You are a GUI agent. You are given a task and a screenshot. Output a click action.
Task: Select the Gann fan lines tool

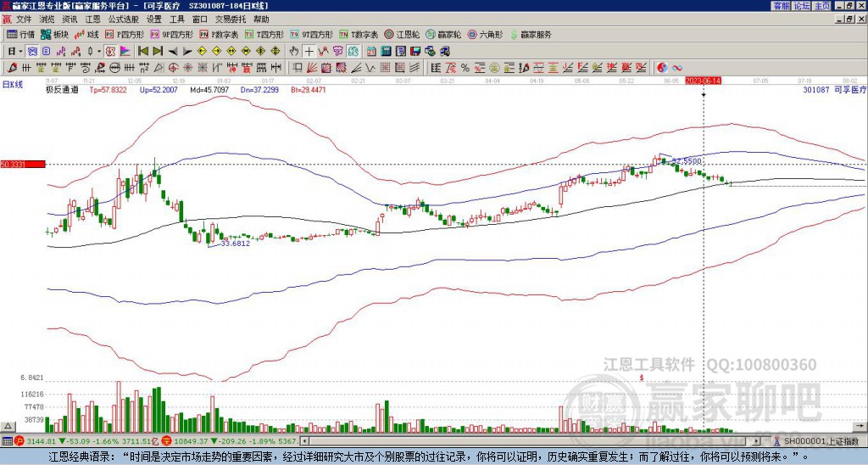[x=312, y=68]
